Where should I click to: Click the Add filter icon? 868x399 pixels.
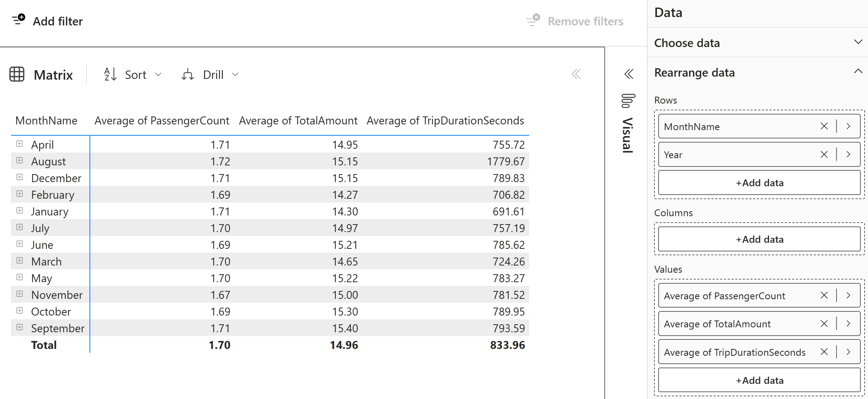click(x=19, y=19)
